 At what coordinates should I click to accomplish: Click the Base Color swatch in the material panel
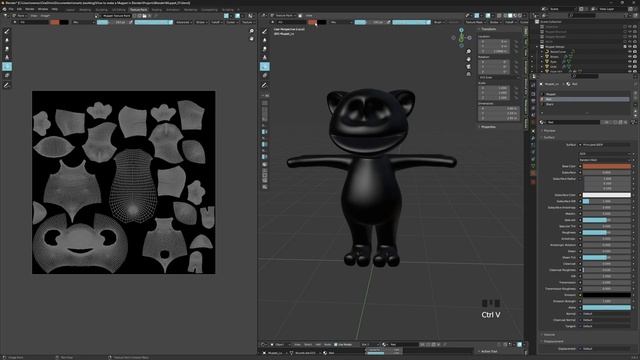coord(607,167)
